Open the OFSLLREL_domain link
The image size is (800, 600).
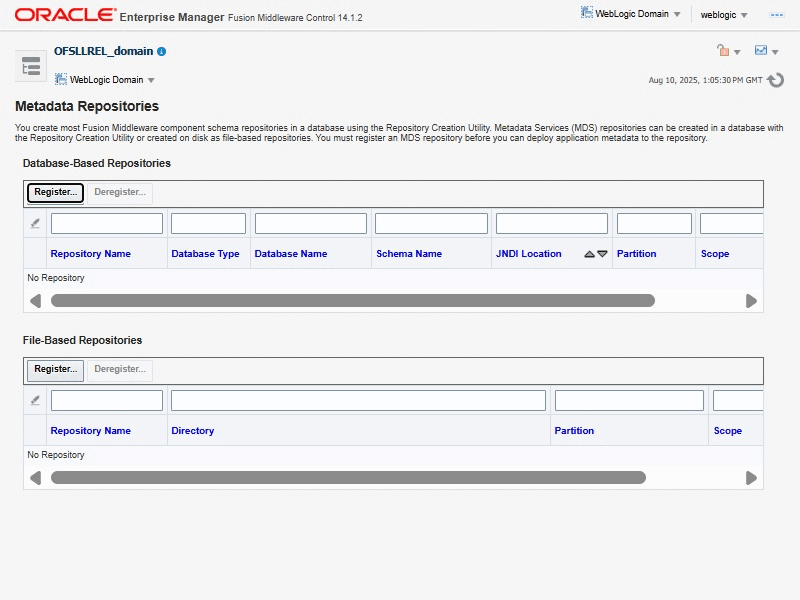click(x=104, y=51)
